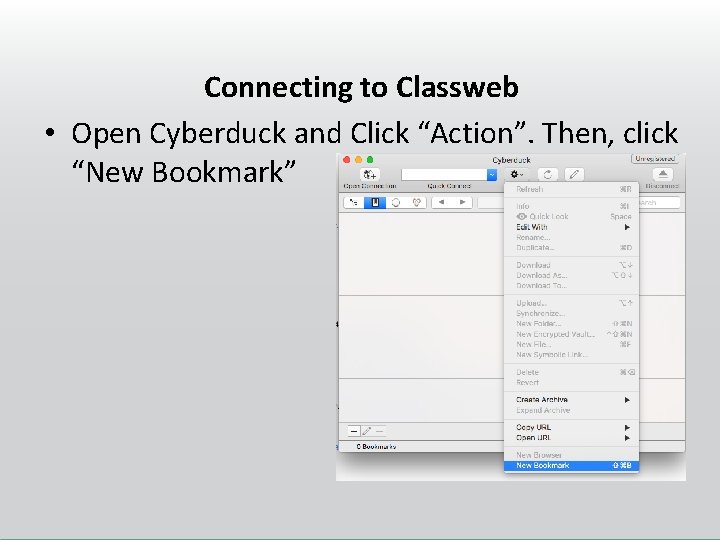
Task: Choose New Symbolic Link... menu entry
Action: [x=571, y=354]
